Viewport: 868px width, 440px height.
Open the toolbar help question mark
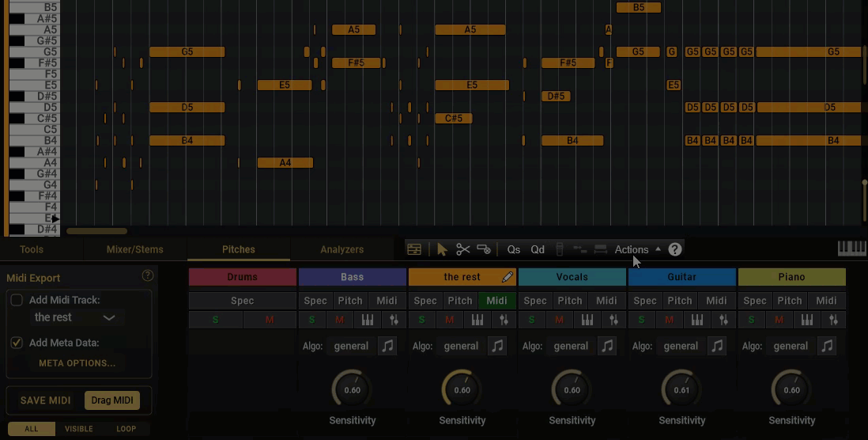[675, 249]
